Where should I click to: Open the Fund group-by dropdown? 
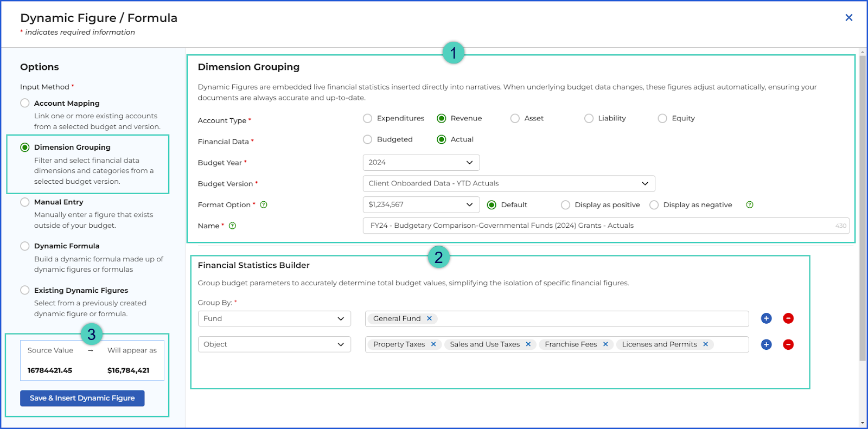click(x=275, y=318)
